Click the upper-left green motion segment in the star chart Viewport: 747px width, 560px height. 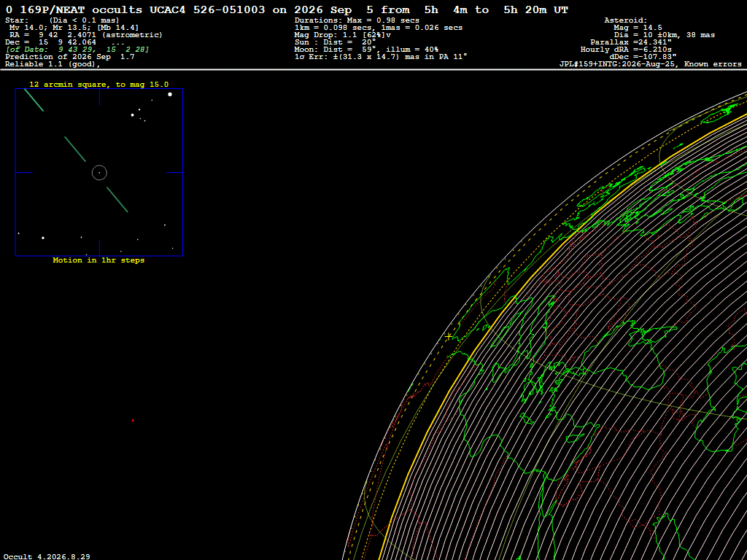tap(34, 100)
